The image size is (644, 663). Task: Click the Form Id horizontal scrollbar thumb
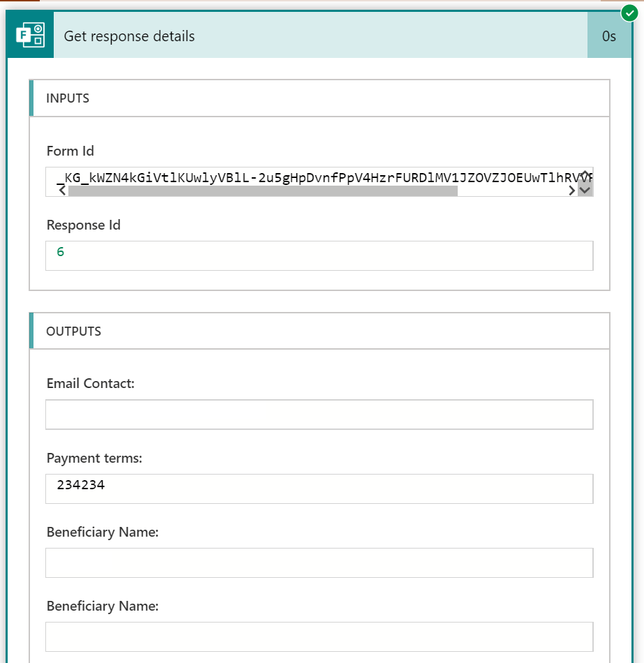click(x=262, y=191)
